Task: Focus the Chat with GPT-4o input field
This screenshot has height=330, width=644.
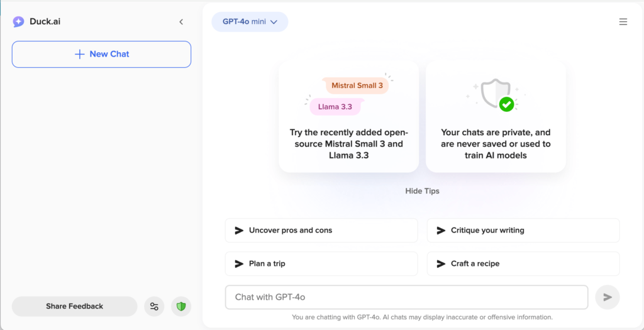Action: click(407, 297)
